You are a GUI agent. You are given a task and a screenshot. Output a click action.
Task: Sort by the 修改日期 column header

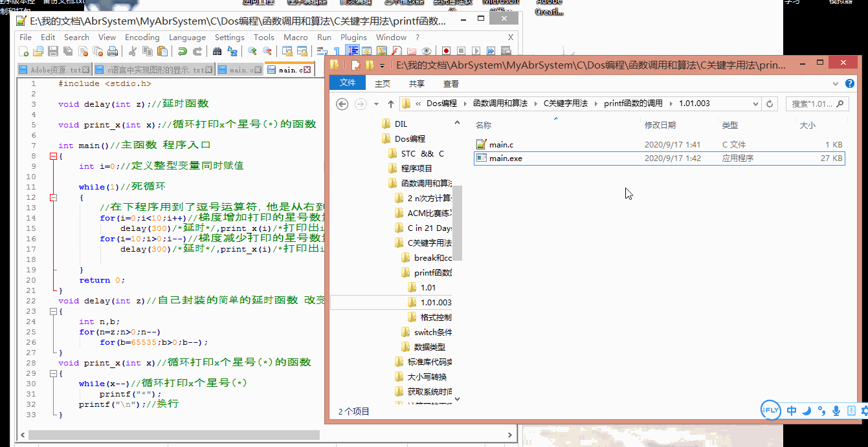click(x=660, y=125)
